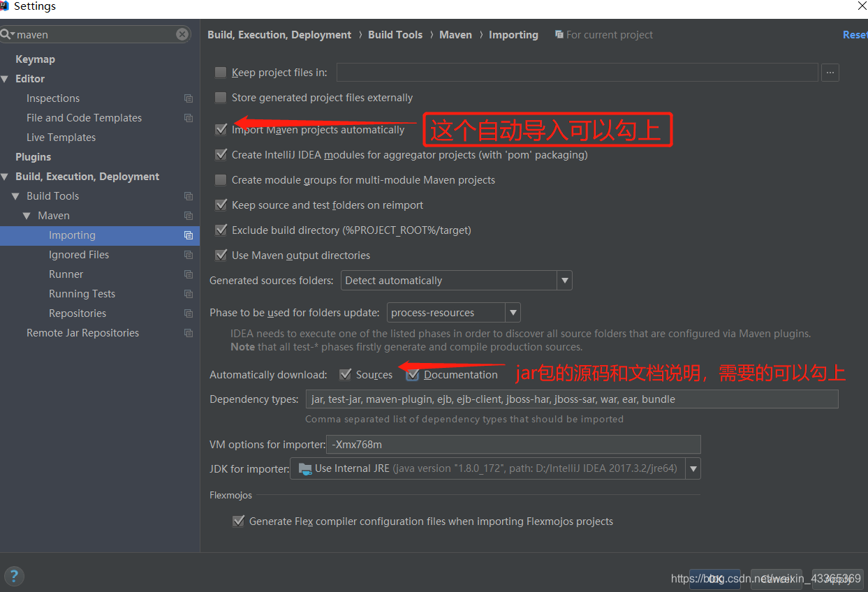Screen dimensions: 868x592
Task: Toggle Use Maven output directories
Action: tap(221, 255)
